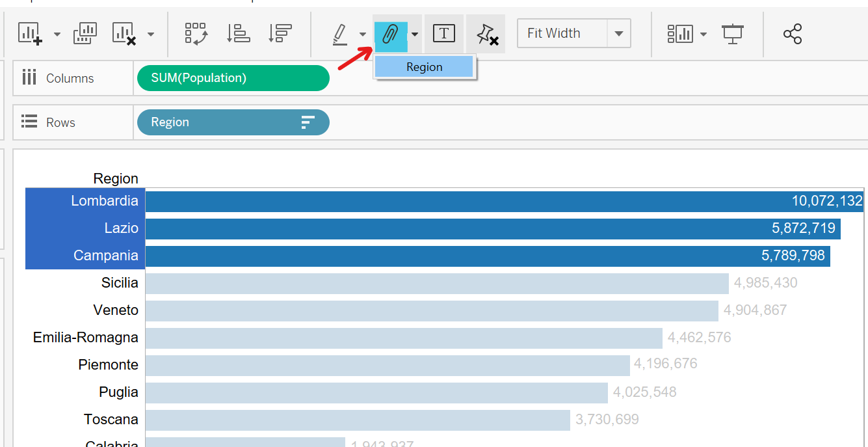Image resolution: width=868 pixels, height=447 pixels.
Task: Click the Region pill on Rows
Action: click(x=233, y=122)
